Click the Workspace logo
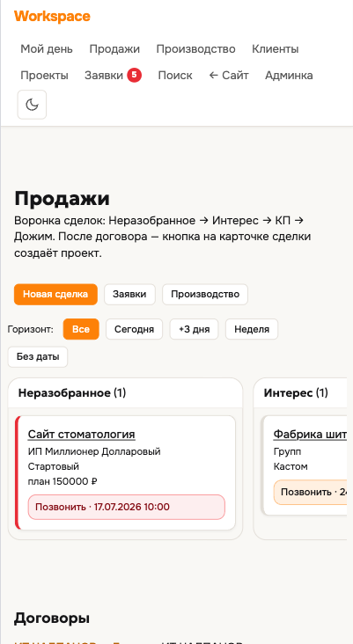 [x=52, y=17]
